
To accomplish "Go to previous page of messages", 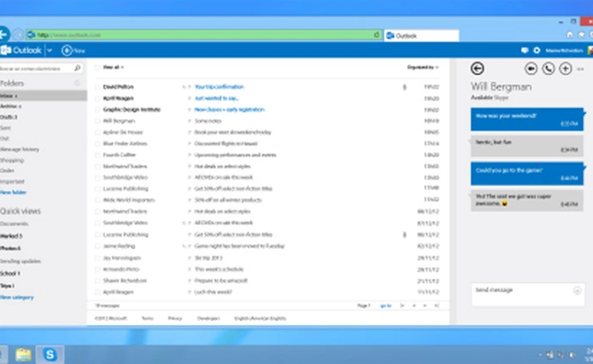I will [414, 306].
